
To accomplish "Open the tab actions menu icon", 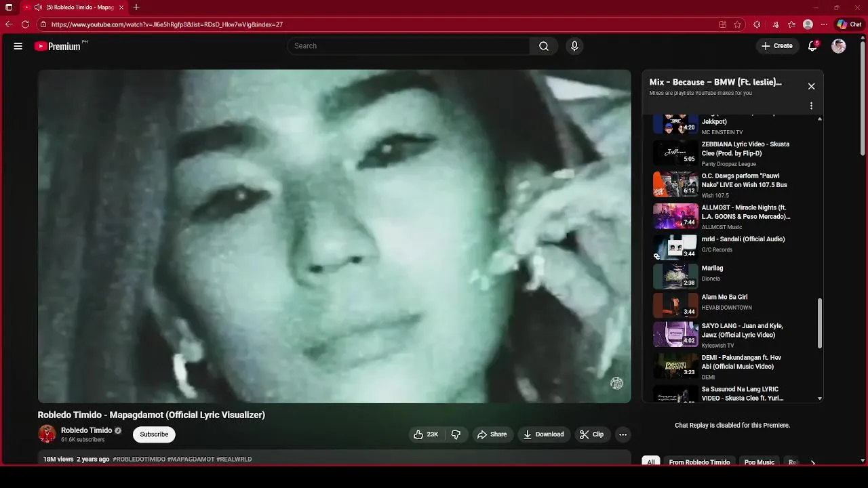I will 9,7.
